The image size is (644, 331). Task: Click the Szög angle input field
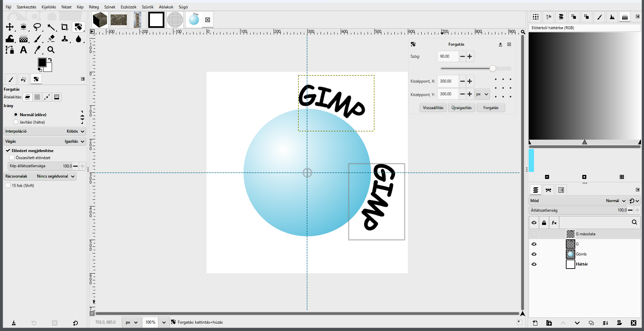point(448,56)
